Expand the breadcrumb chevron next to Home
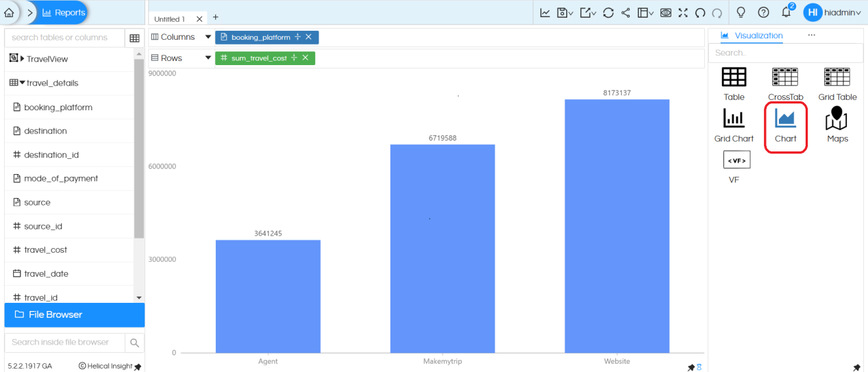This screenshot has width=868, height=372. (29, 12)
